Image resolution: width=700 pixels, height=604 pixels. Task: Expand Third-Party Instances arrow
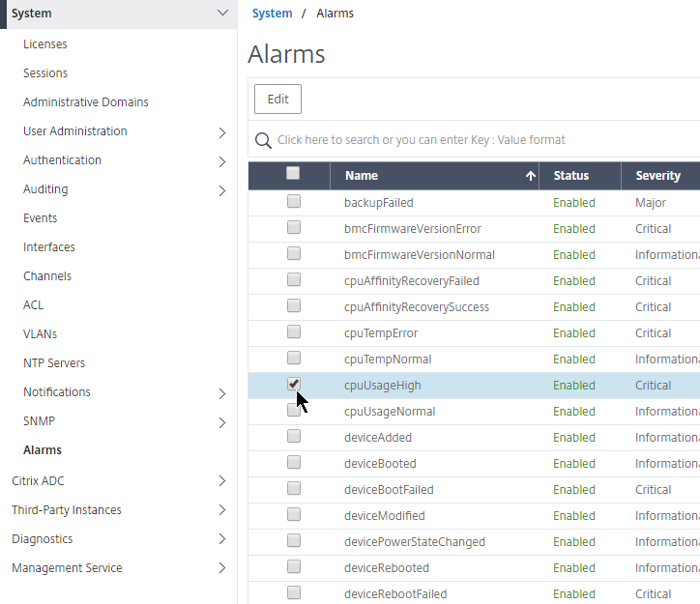222,510
